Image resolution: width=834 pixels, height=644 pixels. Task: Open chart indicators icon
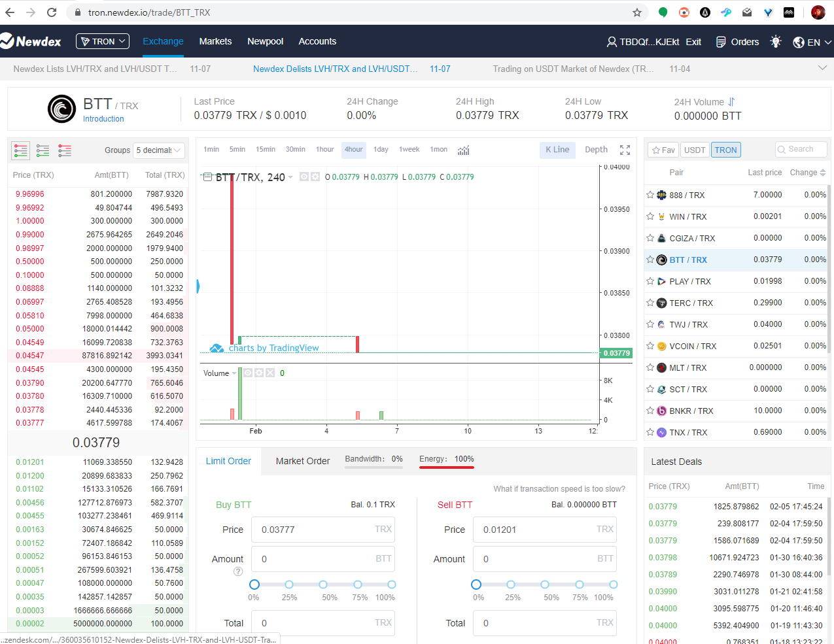click(463, 150)
